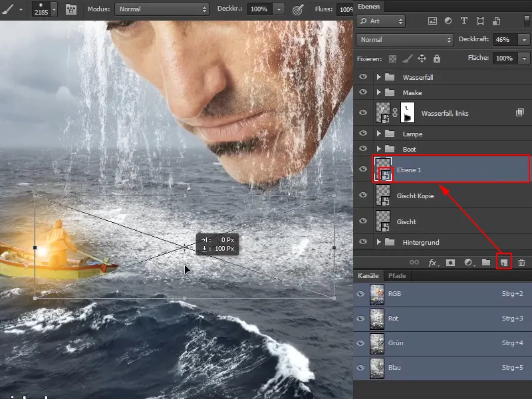The height and width of the screenshot is (399, 532).
Task: Expand the Wasserfall group
Action: [x=378, y=77]
